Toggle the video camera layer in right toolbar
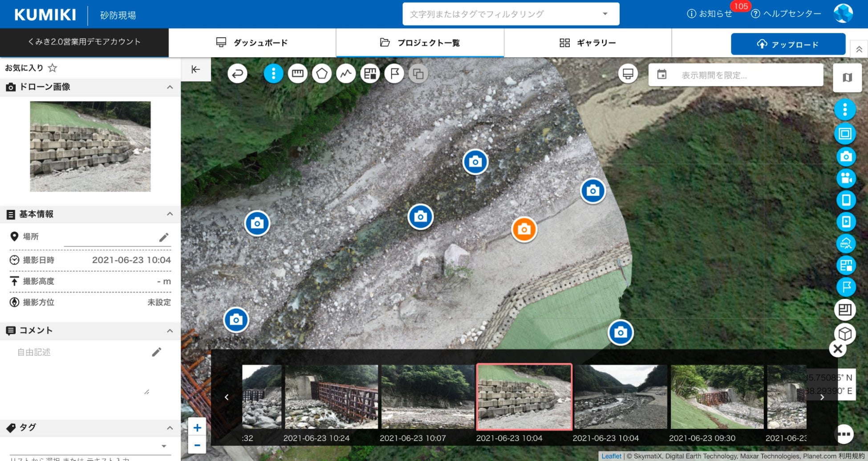The image size is (868, 461). pyautogui.click(x=846, y=179)
